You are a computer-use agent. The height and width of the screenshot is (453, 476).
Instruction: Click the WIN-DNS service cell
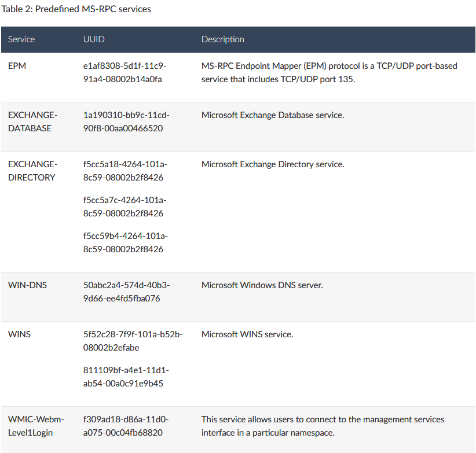[27, 285]
